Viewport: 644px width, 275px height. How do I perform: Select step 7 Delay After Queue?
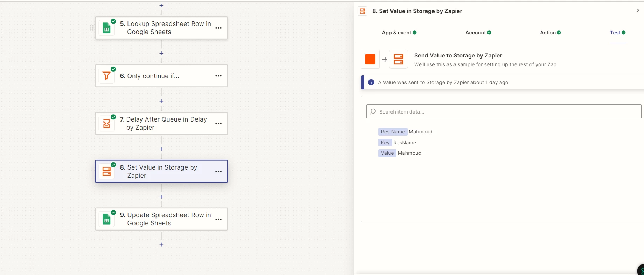click(x=161, y=123)
